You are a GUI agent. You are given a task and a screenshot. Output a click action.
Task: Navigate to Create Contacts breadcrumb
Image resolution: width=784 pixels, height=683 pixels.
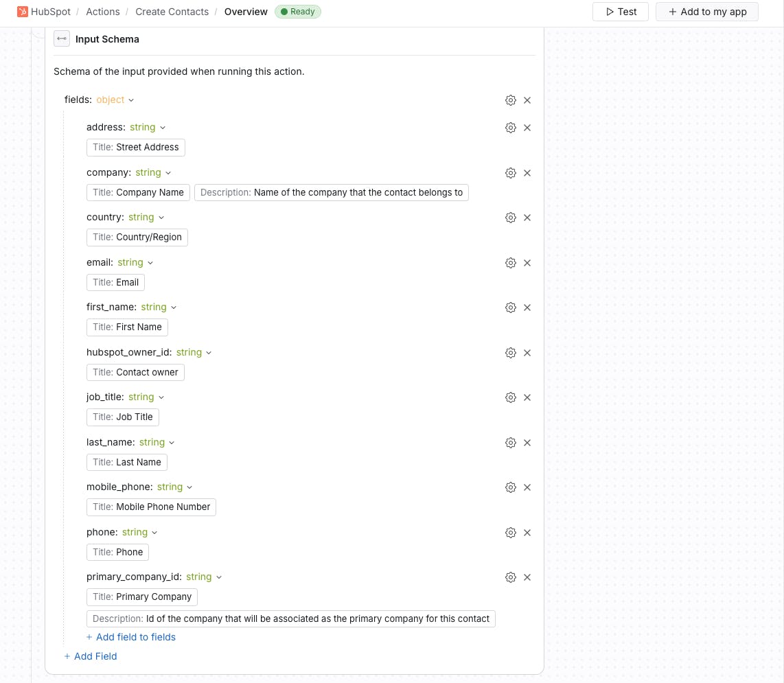point(172,12)
